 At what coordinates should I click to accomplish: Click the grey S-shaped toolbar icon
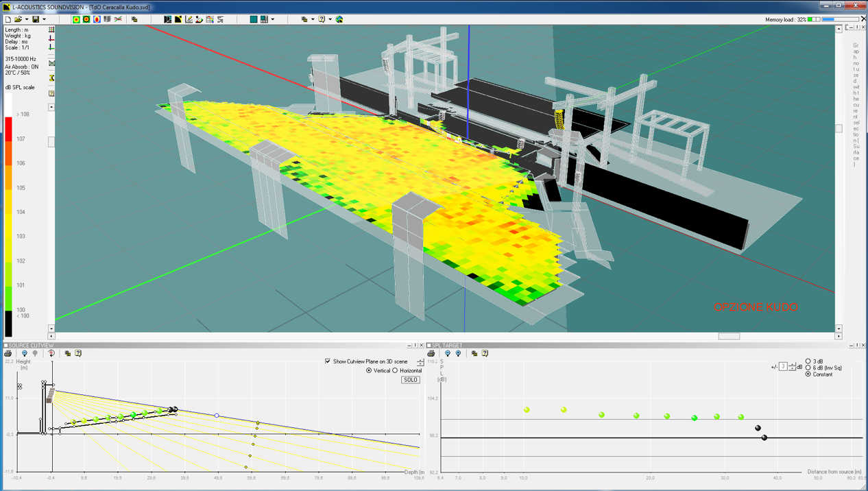(220, 19)
